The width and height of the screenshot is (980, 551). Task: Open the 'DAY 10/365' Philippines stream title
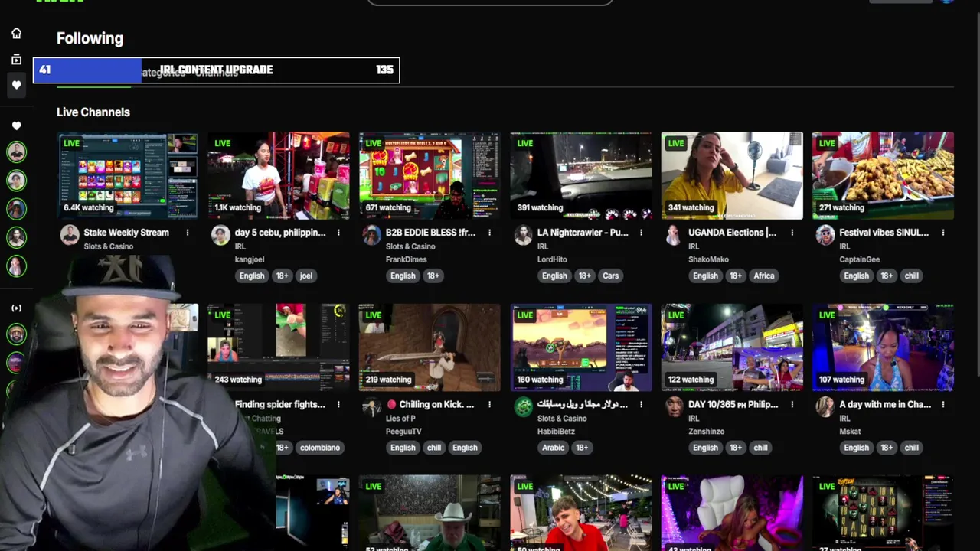[733, 405]
